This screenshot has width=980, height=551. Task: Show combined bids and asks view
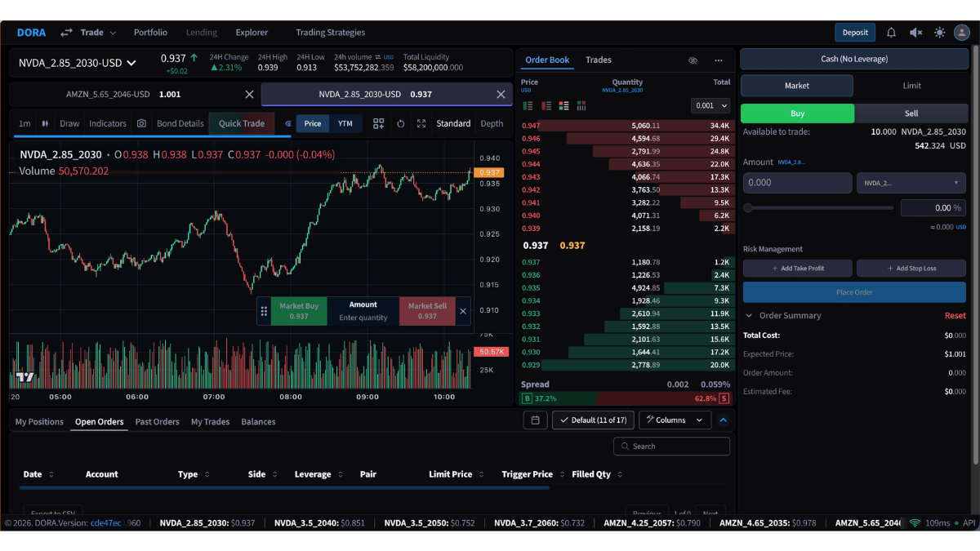(x=563, y=105)
